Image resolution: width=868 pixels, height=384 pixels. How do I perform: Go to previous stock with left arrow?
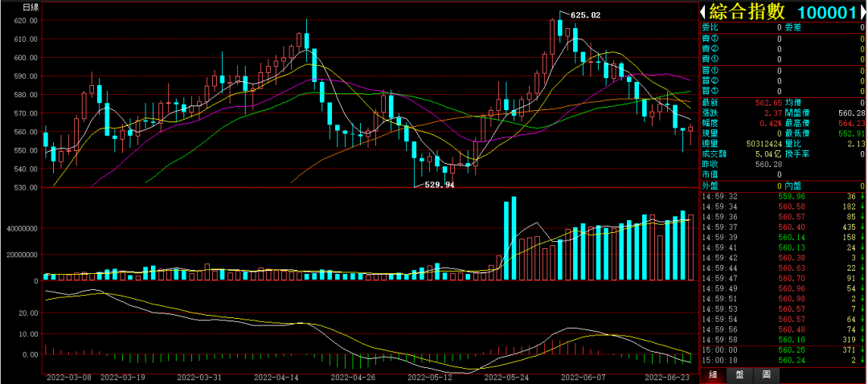coord(702,12)
